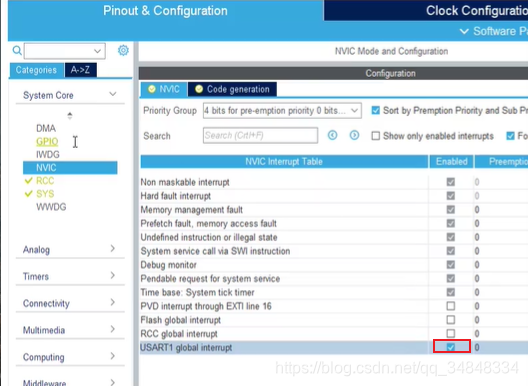
Task: Select IWDG in System Core list
Action: [48, 155]
